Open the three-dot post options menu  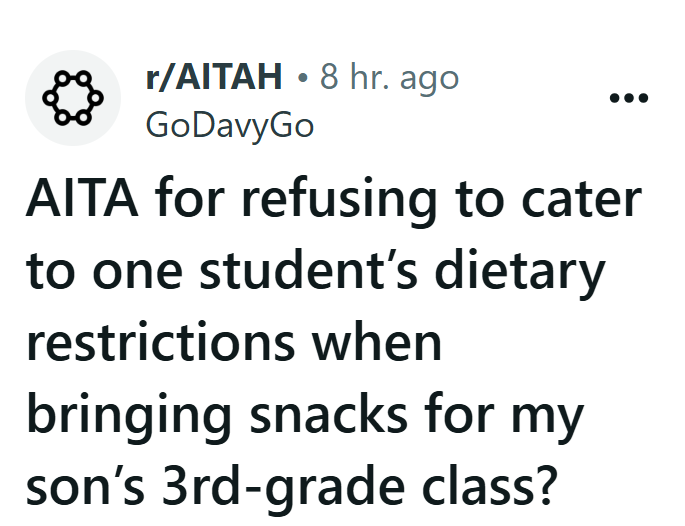(x=629, y=99)
